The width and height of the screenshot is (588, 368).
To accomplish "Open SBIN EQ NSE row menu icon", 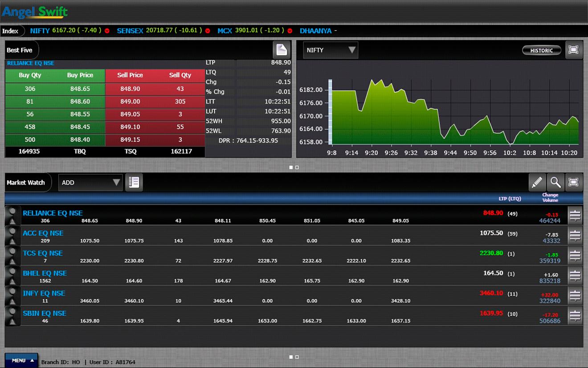I will click(575, 316).
